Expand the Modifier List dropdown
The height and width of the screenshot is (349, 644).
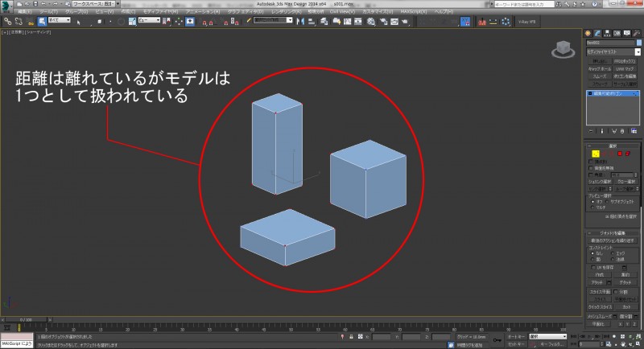[612, 51]
